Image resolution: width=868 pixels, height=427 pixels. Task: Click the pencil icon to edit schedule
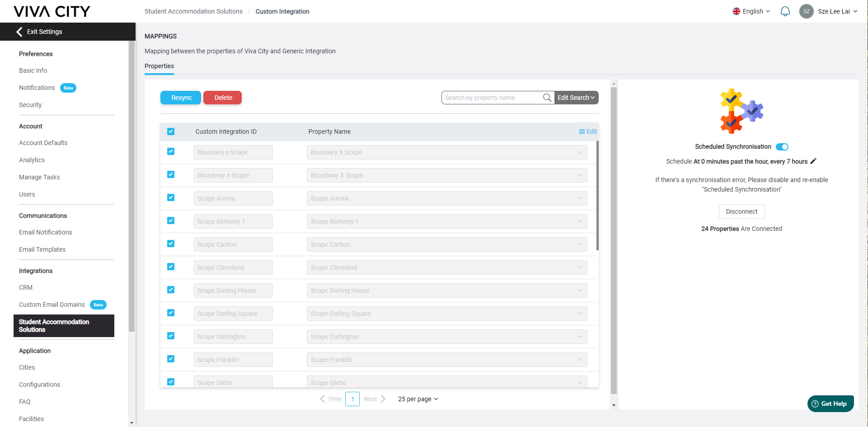pyautogui.click(x=813, y=161)
